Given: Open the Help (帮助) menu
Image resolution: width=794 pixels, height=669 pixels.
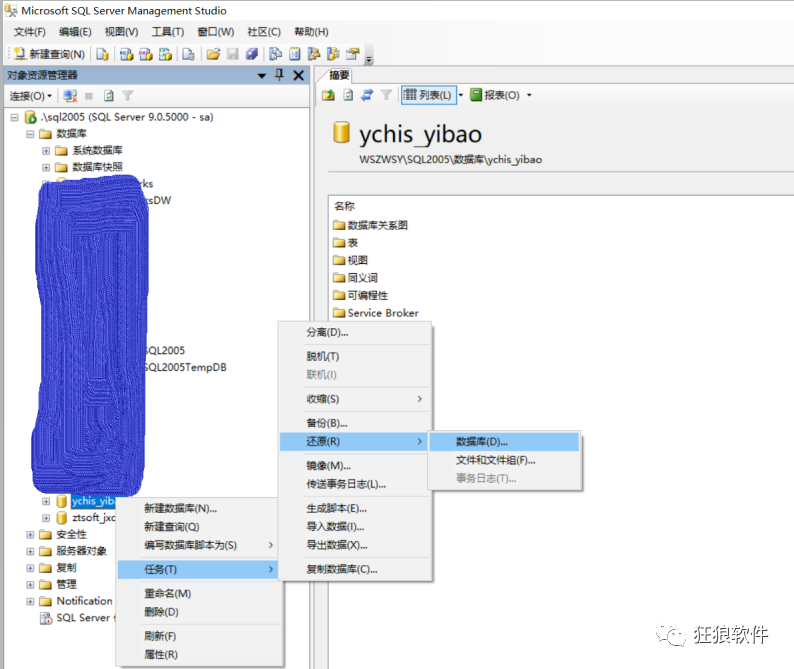Looking at the screenshot, I should click(x=311, y=32).
